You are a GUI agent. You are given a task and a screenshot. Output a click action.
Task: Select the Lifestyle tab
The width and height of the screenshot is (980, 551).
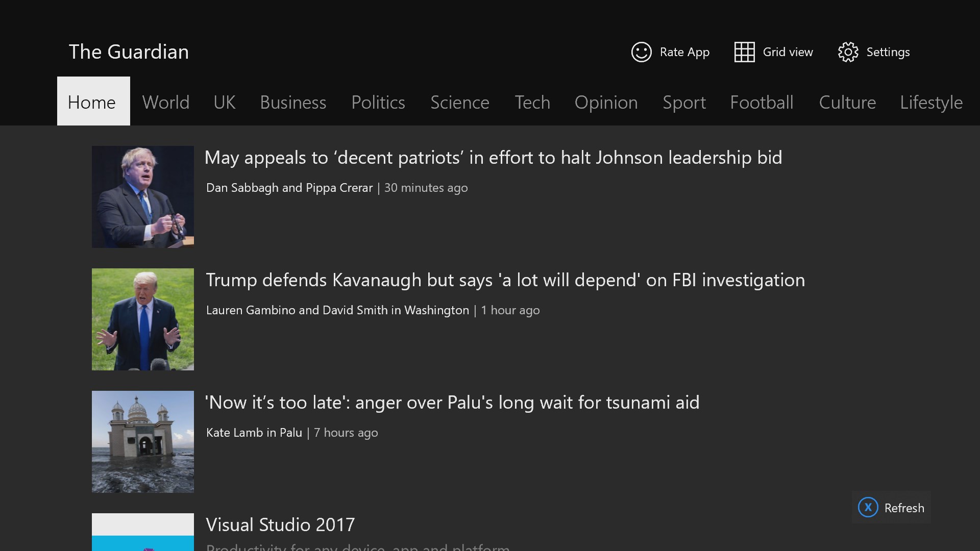tap(931, 102)
